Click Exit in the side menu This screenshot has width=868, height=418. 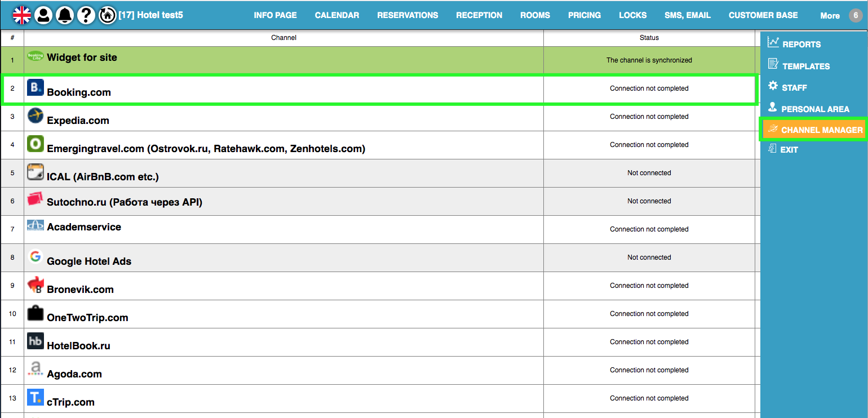coord(789,149)
